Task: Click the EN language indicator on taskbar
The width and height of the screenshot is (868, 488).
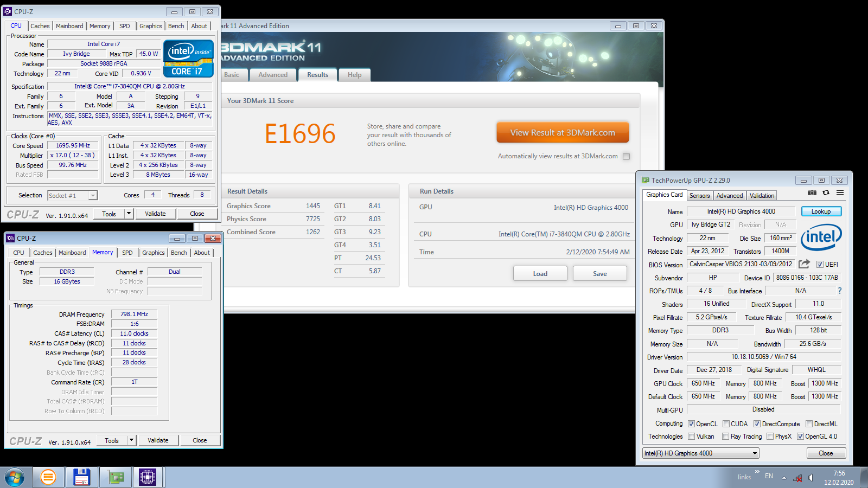Action: pyautogui.click(x=769, y=476)
